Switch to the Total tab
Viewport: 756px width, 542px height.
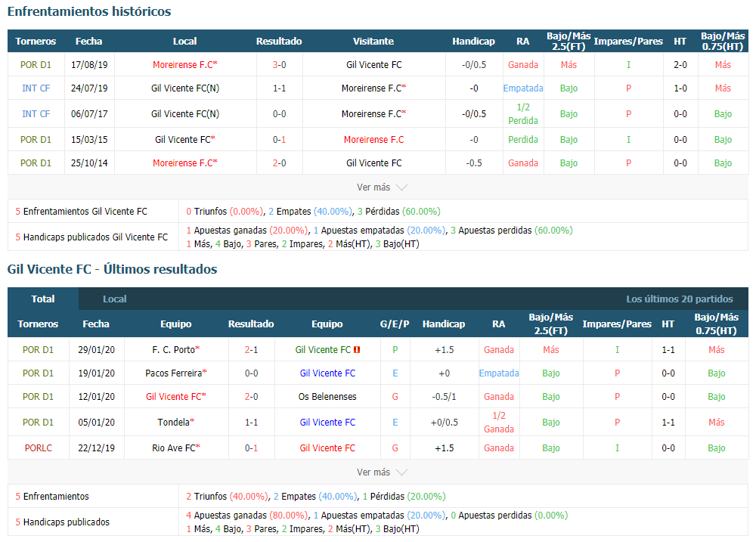[43, 299]
